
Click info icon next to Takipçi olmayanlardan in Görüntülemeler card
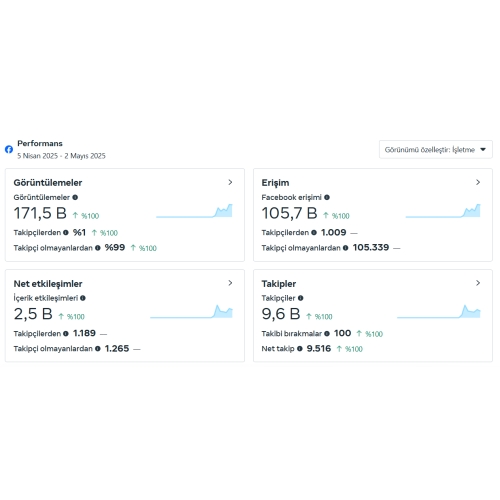click(x=98, y=248)
